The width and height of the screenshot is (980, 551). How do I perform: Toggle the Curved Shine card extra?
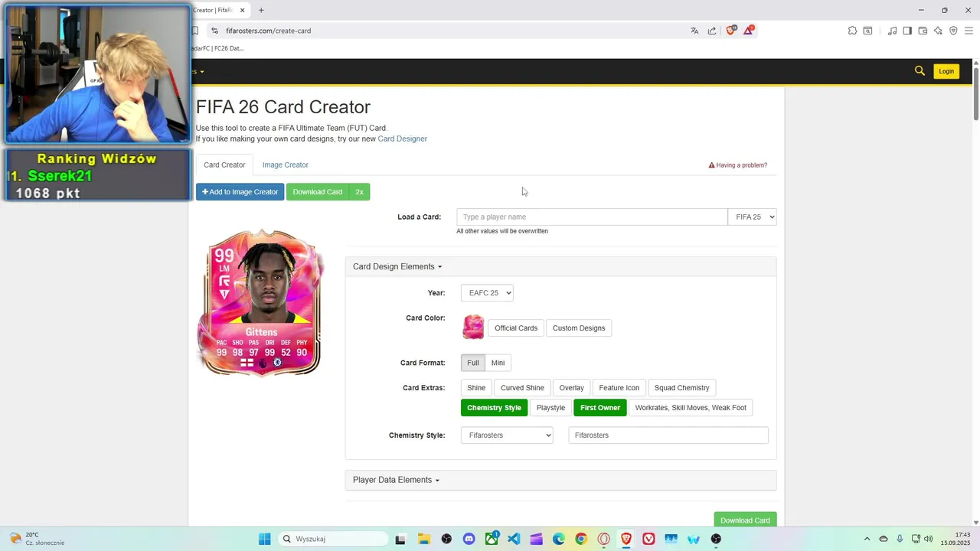[x=522, y=388]
